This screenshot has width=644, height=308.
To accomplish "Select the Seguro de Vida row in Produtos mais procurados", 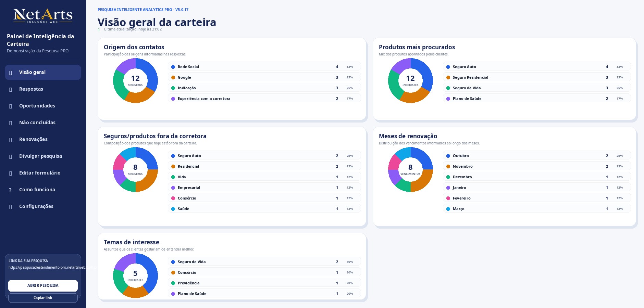I will click(x=537, y=88).
